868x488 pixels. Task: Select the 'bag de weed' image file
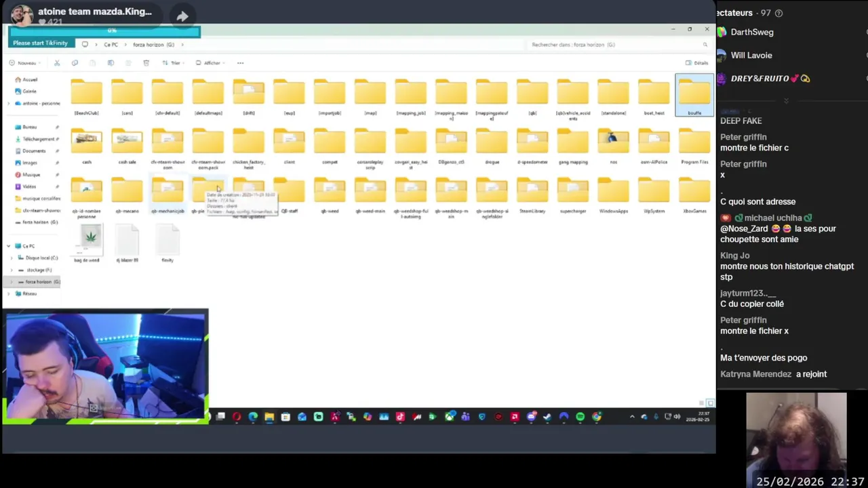86,245
